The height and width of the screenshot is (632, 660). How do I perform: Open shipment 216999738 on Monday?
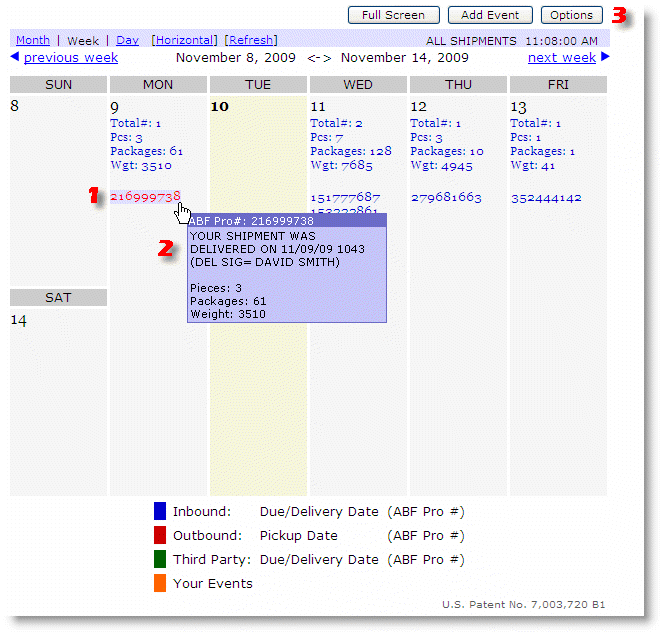(x=145, y=196)
